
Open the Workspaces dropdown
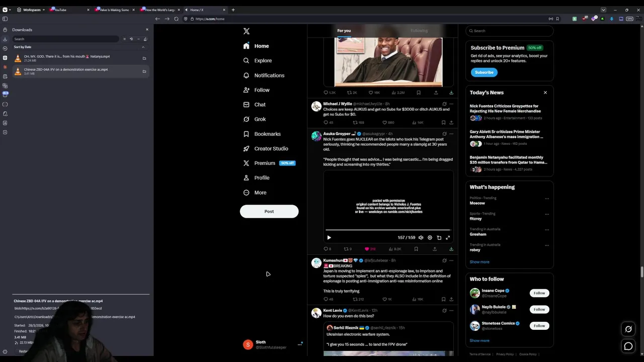[31, 10]
